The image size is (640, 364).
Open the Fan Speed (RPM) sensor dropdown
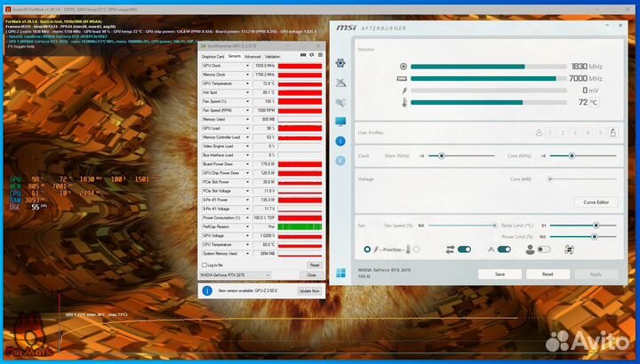247,110
